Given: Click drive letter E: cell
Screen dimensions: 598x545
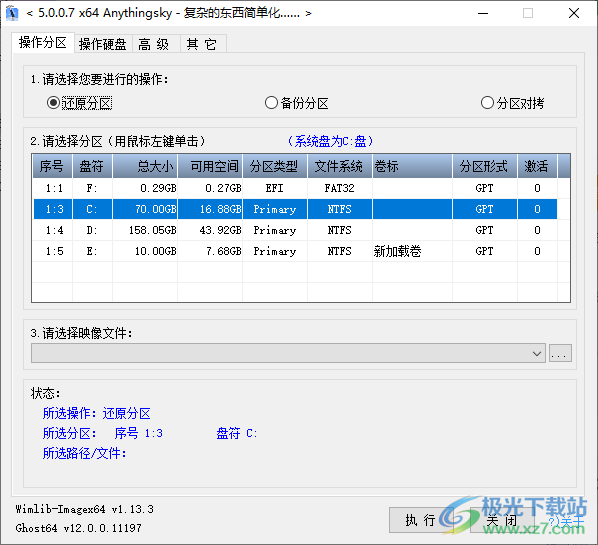Looking at the screenshot, I should pyautogui.click(x=92, y=251).
